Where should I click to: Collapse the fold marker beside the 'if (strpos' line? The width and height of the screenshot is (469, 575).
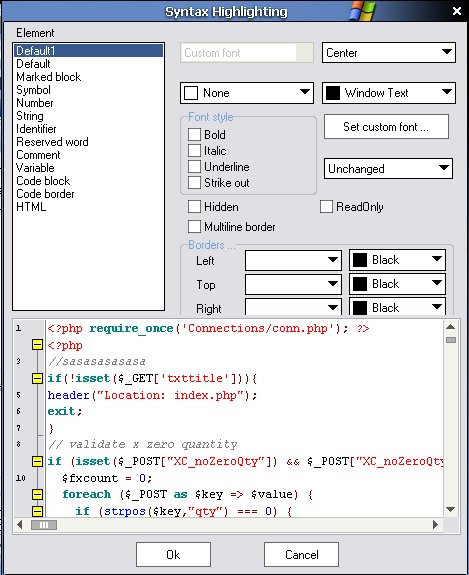tap(37, 511)
